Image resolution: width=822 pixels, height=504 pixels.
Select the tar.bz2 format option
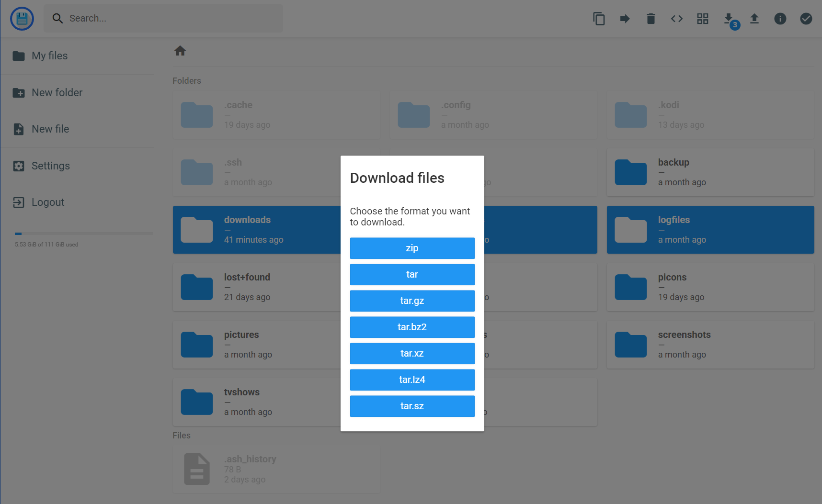tap(412, 327)
